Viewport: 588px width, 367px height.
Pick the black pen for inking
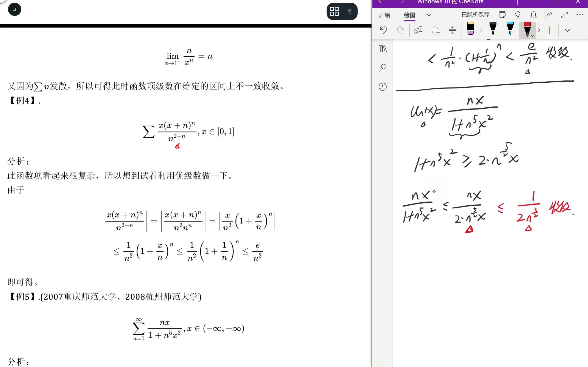493,29
